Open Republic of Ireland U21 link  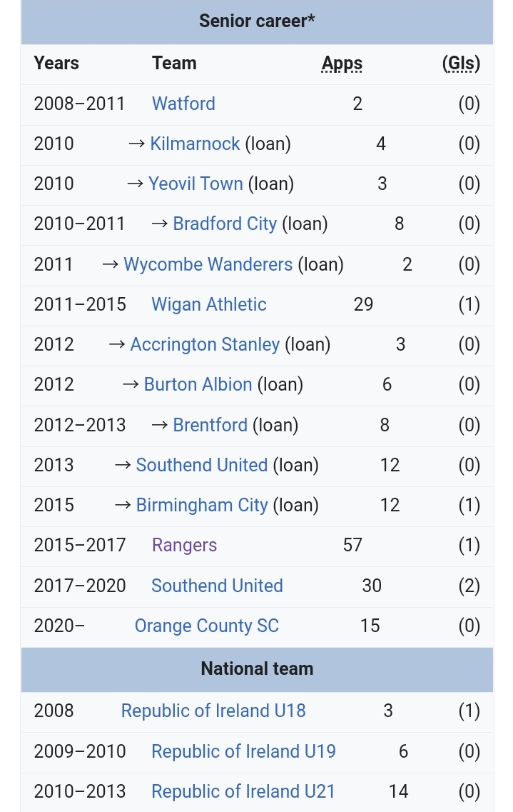pos(243,791)
